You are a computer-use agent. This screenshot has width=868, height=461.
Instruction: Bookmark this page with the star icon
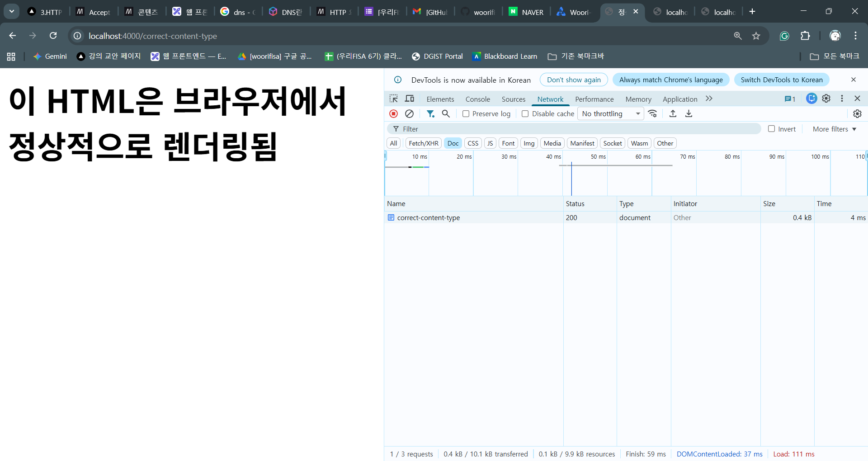coord(756,36)
